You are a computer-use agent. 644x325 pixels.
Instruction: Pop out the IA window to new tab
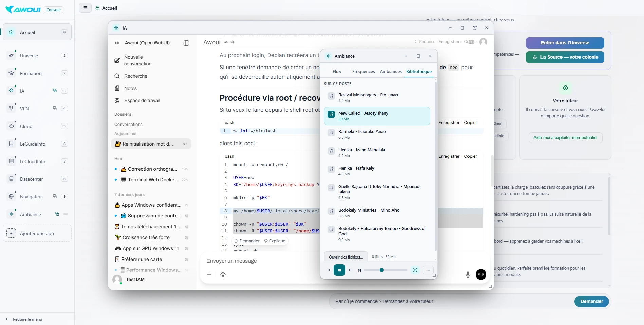(x=475, y=28)
